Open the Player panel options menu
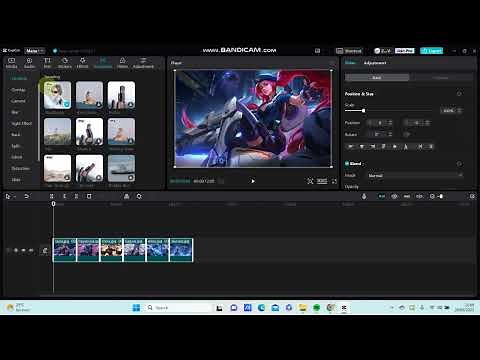The image size is (480, 360). point(332,63)
